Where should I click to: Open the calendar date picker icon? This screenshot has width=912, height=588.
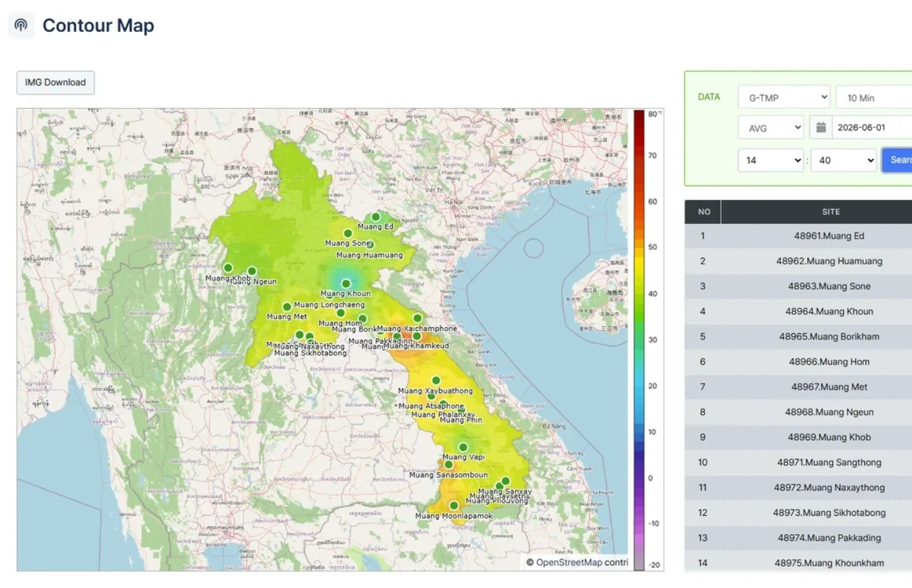click(x=821, y=128)
